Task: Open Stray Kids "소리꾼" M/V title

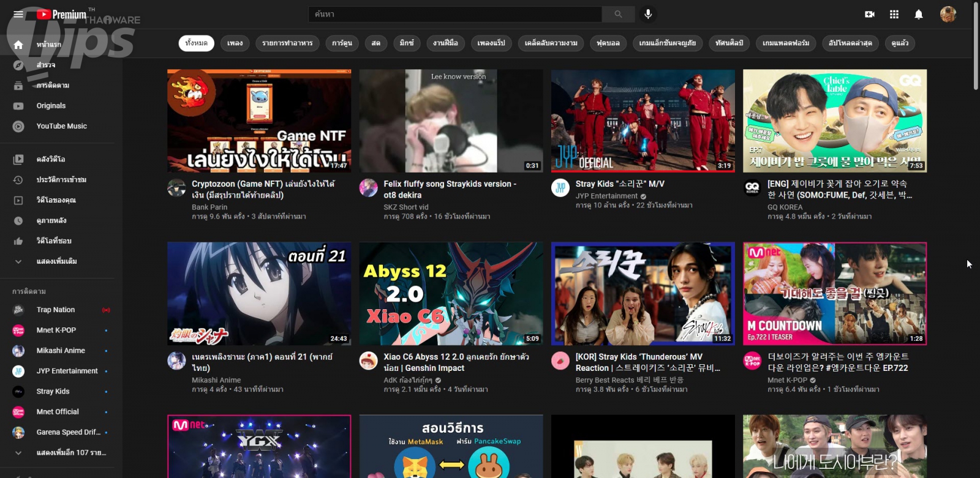Action: click(x=620, y=184)
